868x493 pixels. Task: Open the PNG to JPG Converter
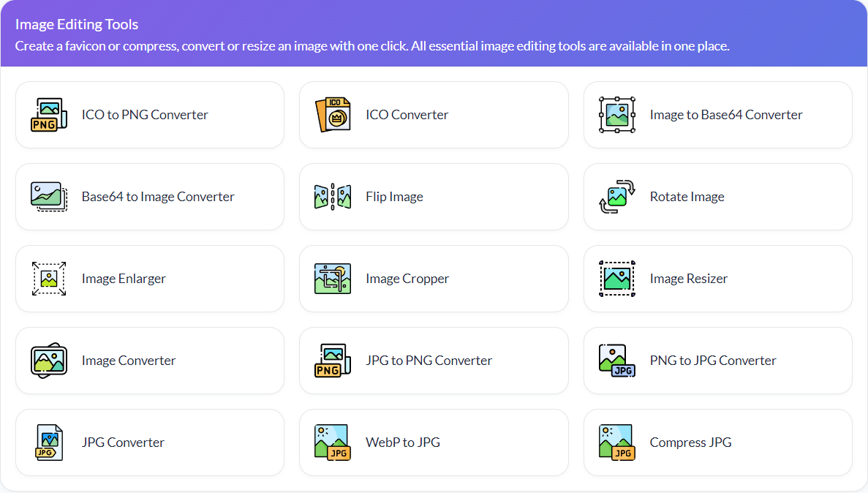pos(717,360)
